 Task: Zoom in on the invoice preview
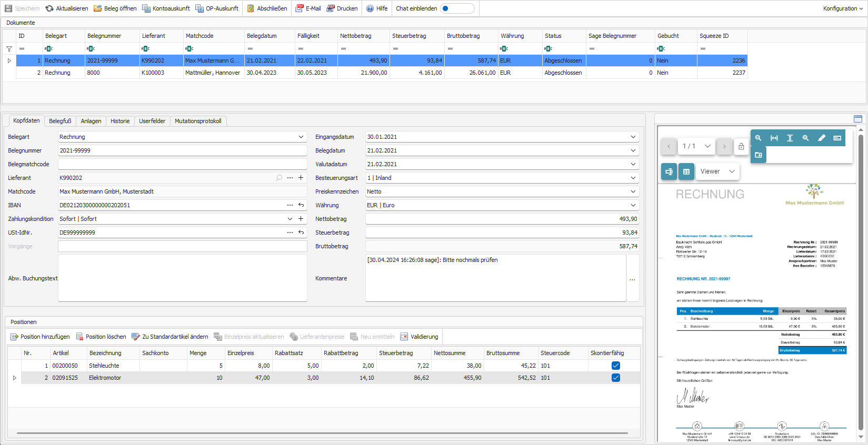pos(805,138)
